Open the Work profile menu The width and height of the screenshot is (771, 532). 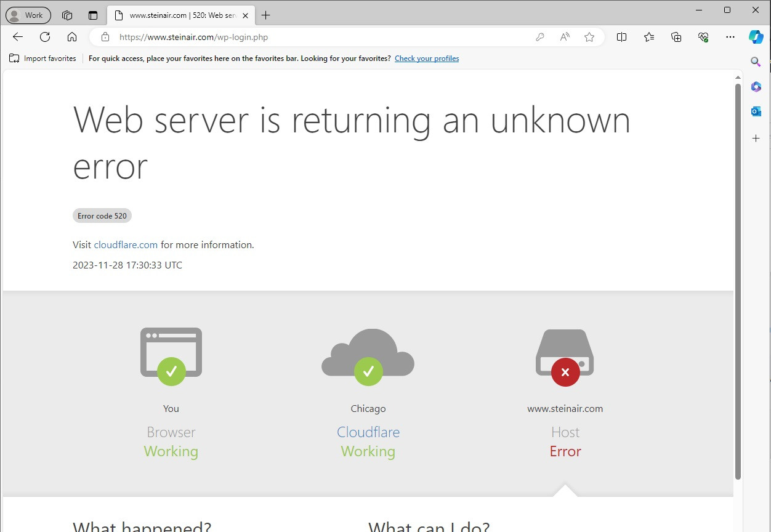pyautogui.click(x=28, y=15)
